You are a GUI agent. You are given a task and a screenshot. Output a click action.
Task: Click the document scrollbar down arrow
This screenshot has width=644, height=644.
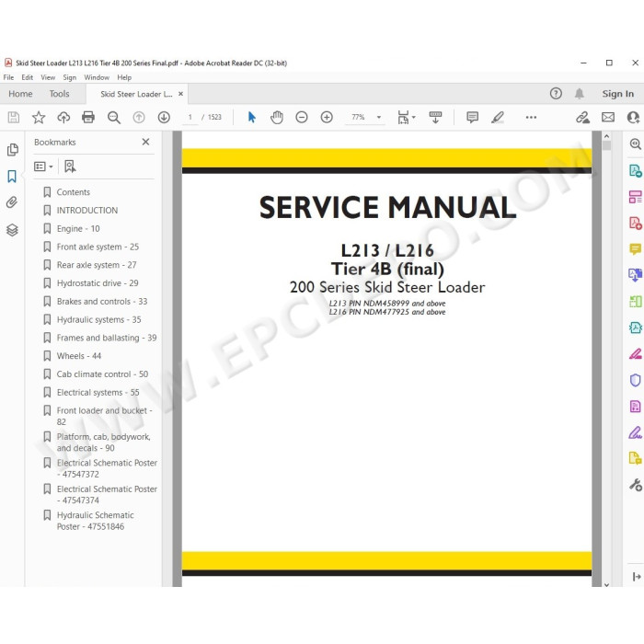(606, 584)
